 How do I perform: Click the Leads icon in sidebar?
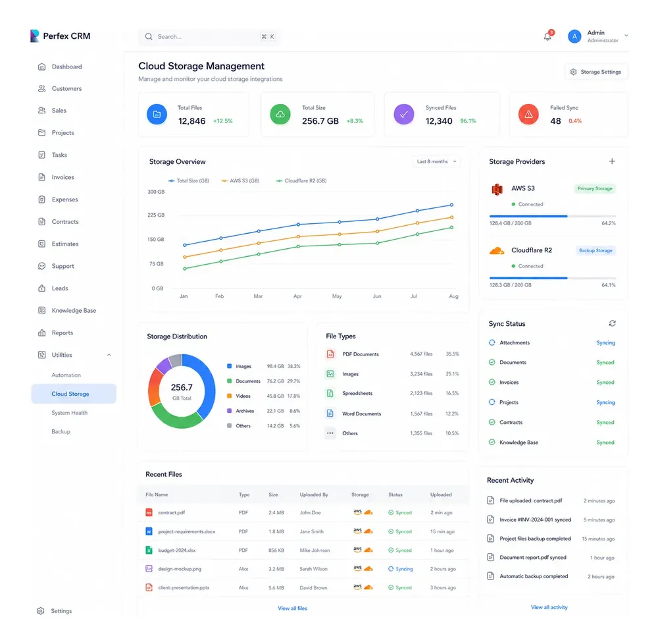[41, 288]
